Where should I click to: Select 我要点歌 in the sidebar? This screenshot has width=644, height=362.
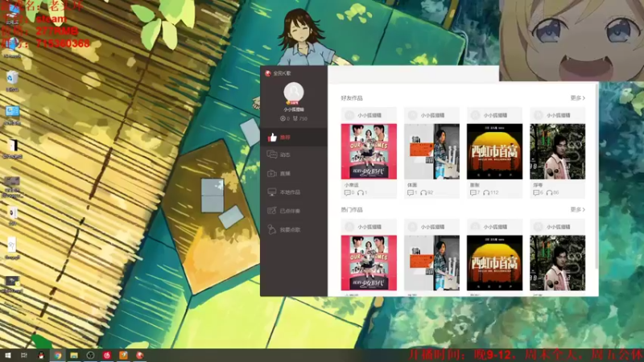[294, 230]
